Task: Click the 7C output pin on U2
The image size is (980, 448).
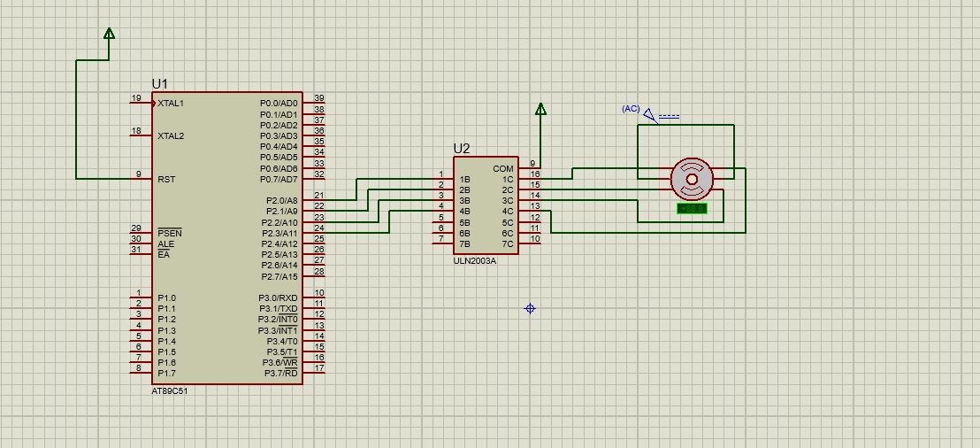Action: [x=529, y=244]
